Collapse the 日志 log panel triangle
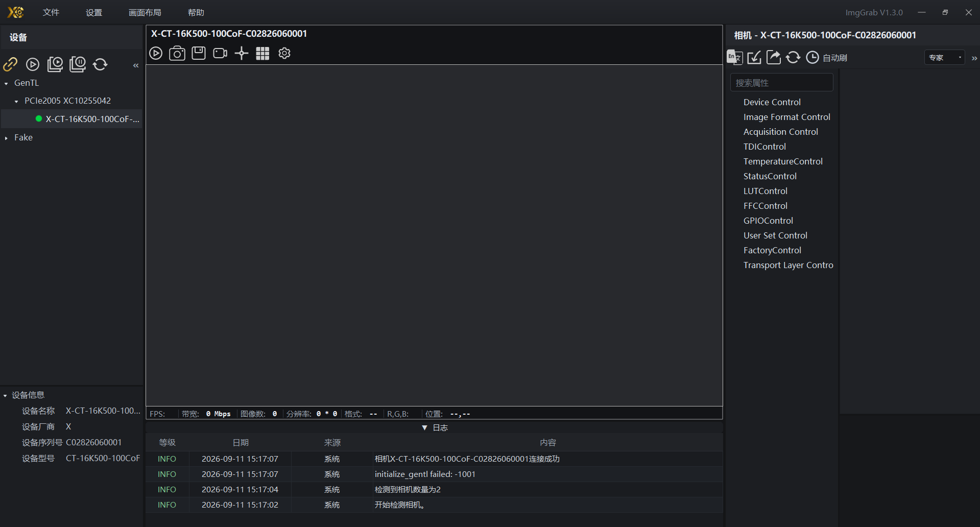Viewport: 980px width, 527px height. point(424,428)
